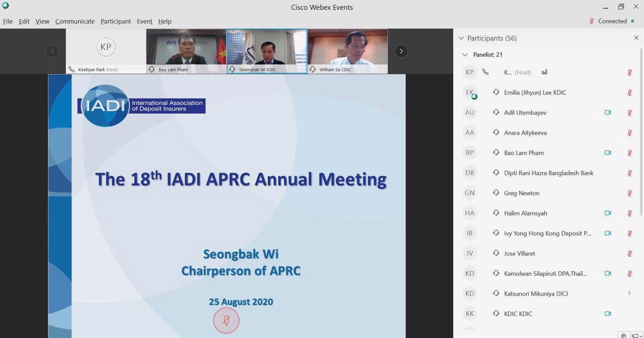Click the Webex ball icon in title bar
The image size is (644, 338).
tap(6, 6)
